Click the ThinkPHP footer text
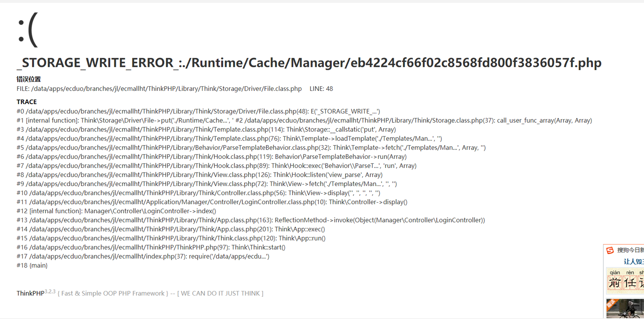 [x=30, y=293]
